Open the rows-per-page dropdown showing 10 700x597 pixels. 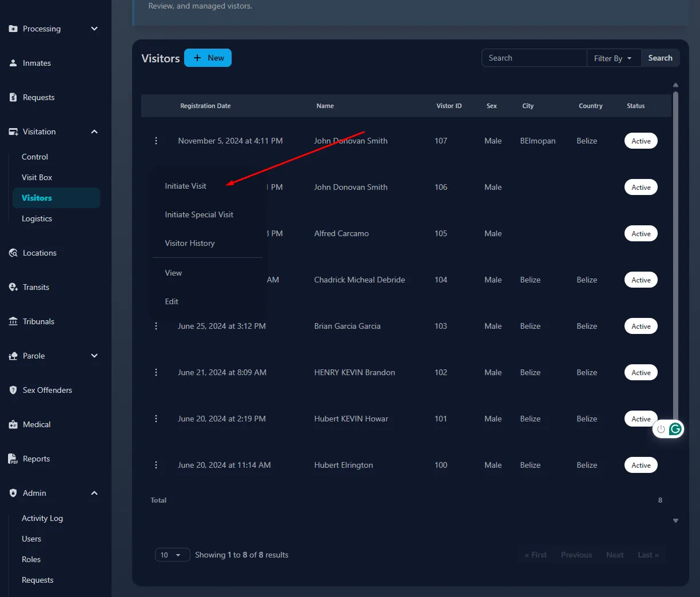click(x=172, y=555)
